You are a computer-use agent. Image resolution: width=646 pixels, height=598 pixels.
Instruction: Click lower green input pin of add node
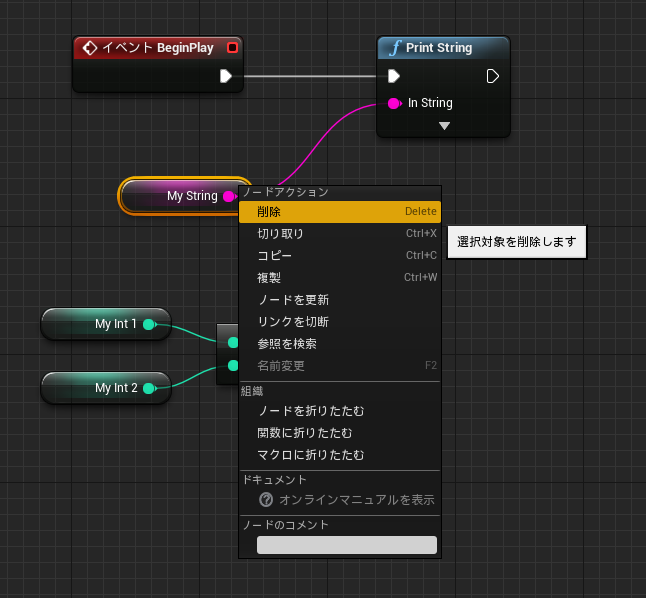coord(233,365)
